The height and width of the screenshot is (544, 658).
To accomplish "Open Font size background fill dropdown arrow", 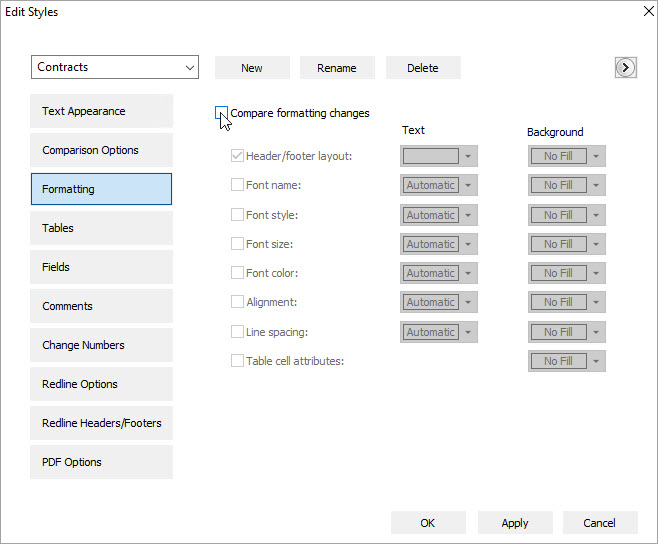I will 596,244.
